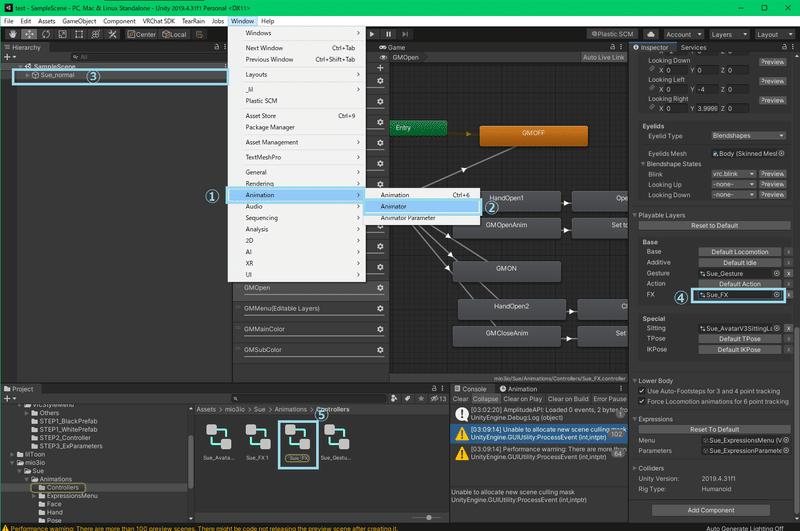Select Animator in Animation submenu

pos(422,207)
